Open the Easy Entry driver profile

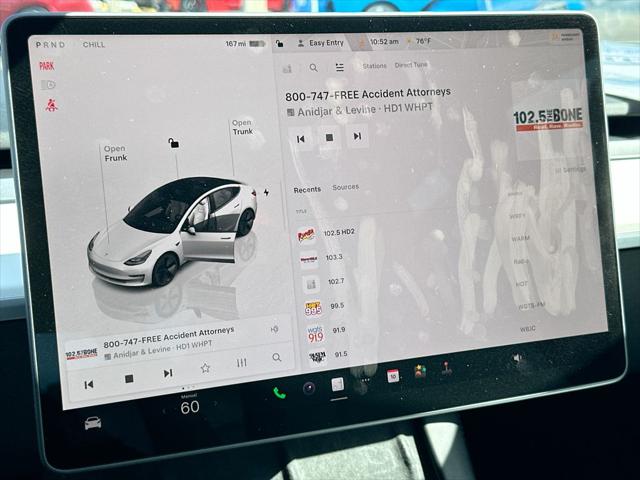[321, 42]
